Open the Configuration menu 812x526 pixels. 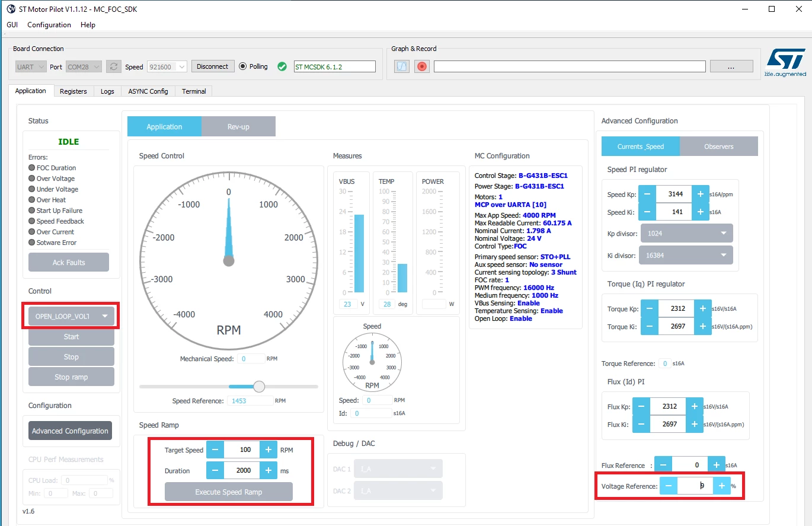(x=49, y=25)
